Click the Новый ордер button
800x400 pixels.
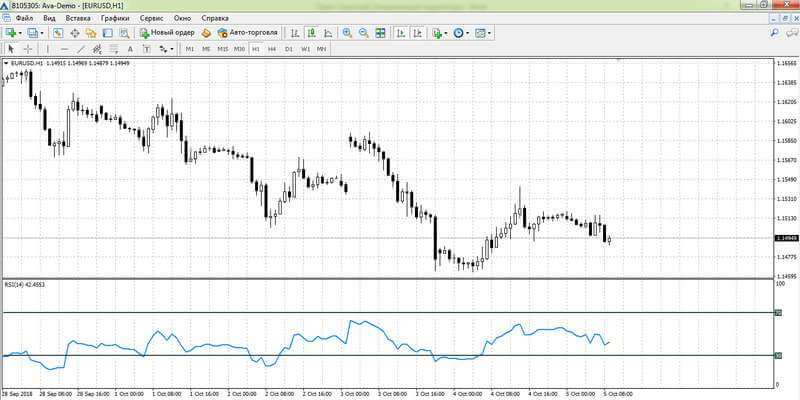[167, 33]
